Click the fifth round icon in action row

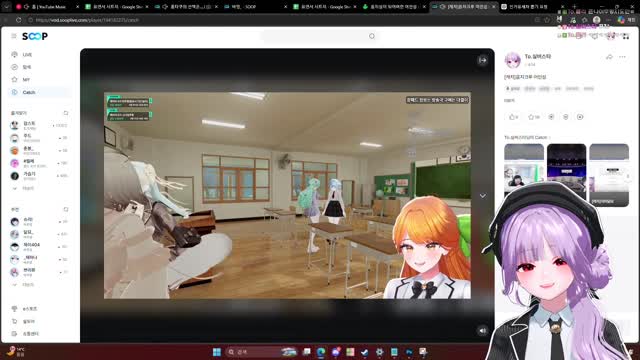tap(580, 117)
